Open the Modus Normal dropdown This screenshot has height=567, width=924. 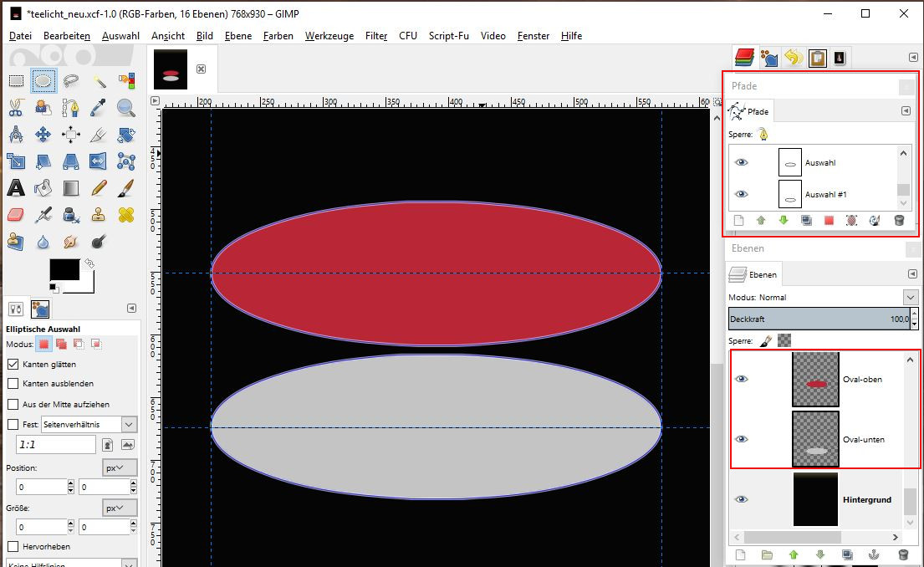tap(911, 297)
